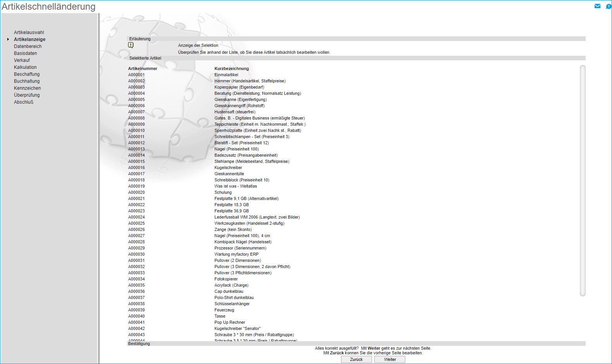Open the Kennzeichen step
Viewport: 612px width, 364px height.
click(x=27, y=88)
